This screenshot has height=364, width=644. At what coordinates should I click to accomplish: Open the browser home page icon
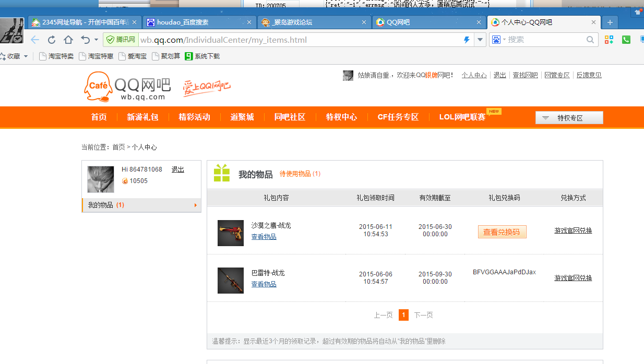click(68, 40)
